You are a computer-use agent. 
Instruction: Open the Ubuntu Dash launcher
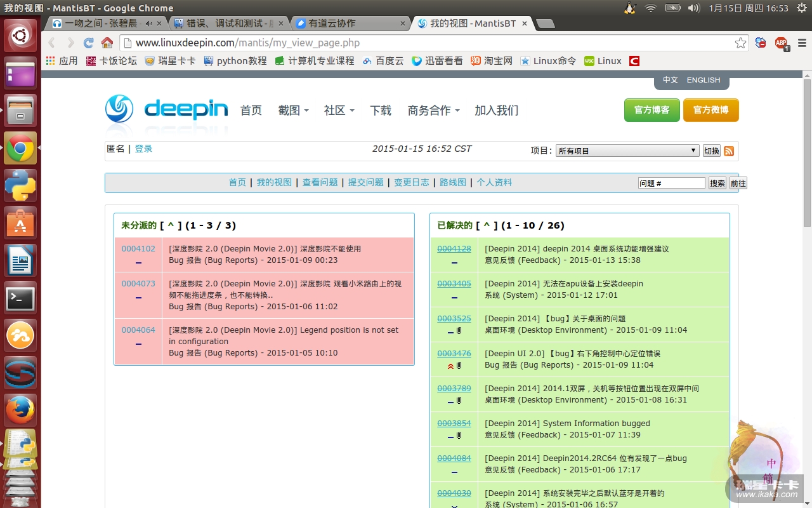click(x=20, y=36)
